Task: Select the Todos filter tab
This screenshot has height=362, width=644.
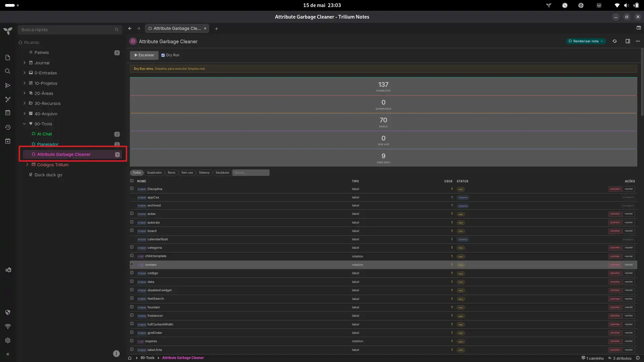Action: [137, 173]
